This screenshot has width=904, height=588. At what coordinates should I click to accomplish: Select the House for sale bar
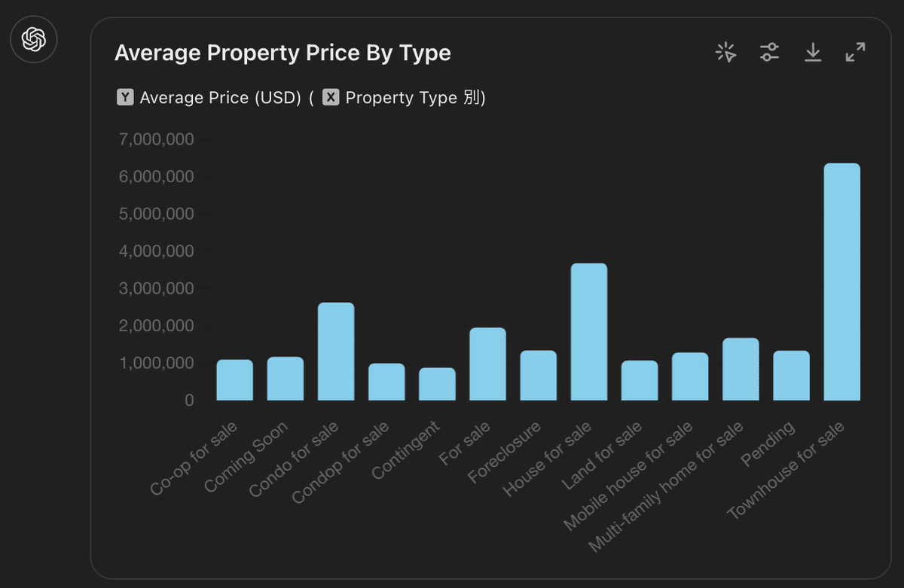[589, 332]
